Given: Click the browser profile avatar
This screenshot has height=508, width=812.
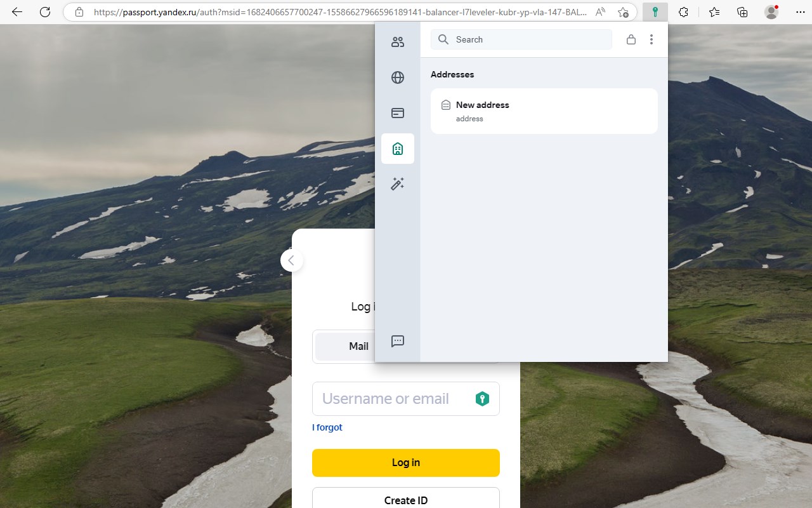Looking at the screenshot, I should tap(771, 12).
